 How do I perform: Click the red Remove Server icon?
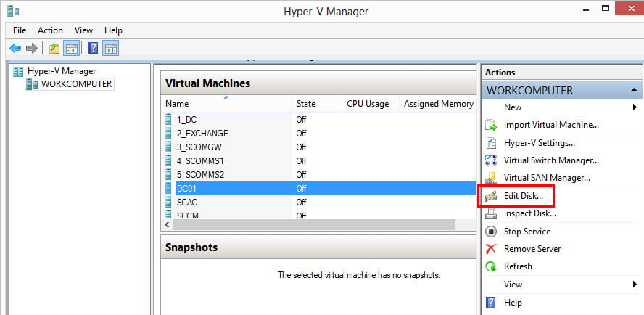491,249
